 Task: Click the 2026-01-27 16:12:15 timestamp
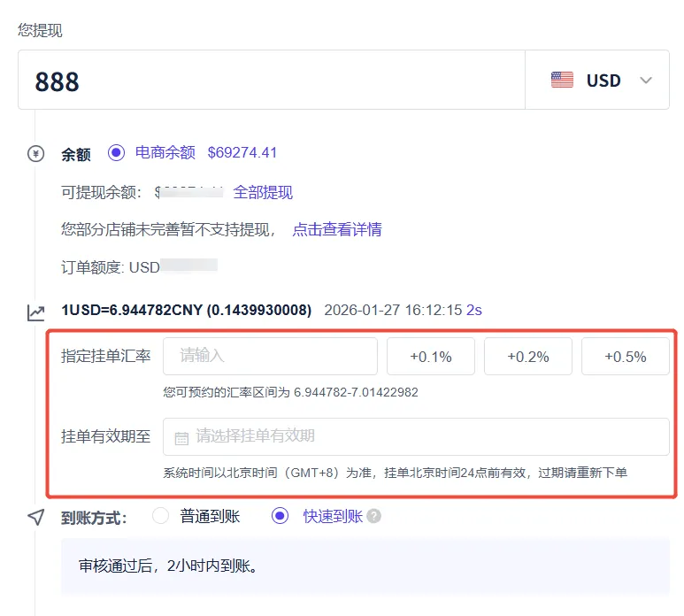(393, 310)
